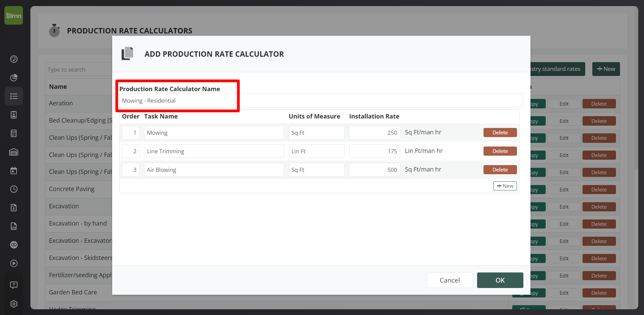Open the garage/warehouse sidebar icon

(14, 152)
